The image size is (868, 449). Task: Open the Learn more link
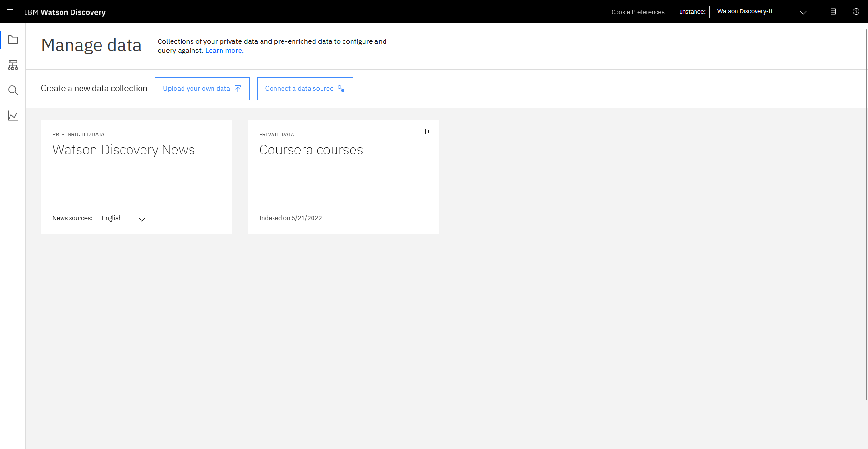(223, 50)
